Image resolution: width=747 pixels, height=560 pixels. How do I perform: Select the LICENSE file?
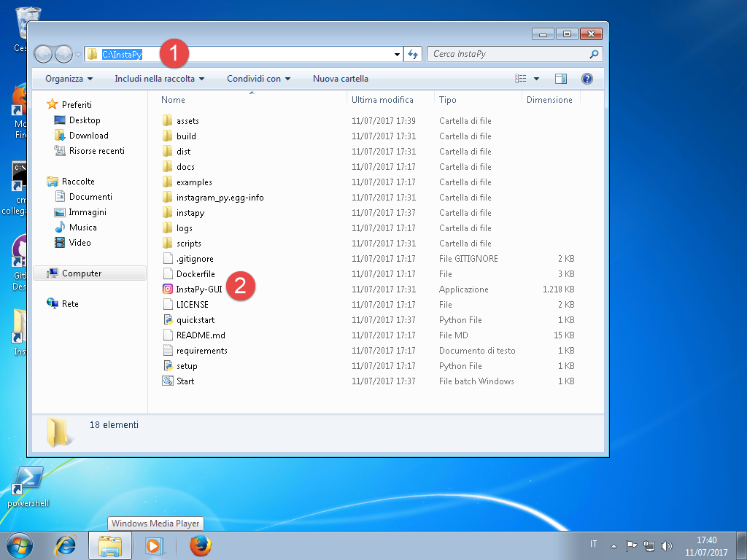[185, 304]
